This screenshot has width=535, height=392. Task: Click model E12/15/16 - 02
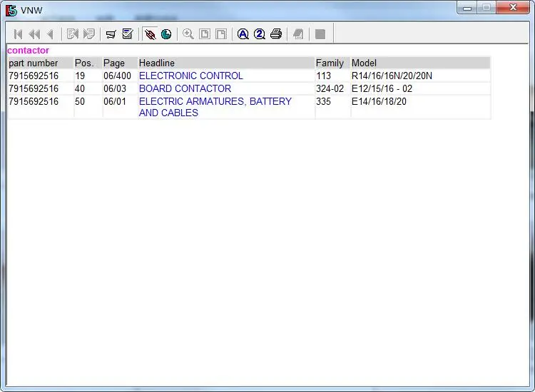[x=382, y=88]
